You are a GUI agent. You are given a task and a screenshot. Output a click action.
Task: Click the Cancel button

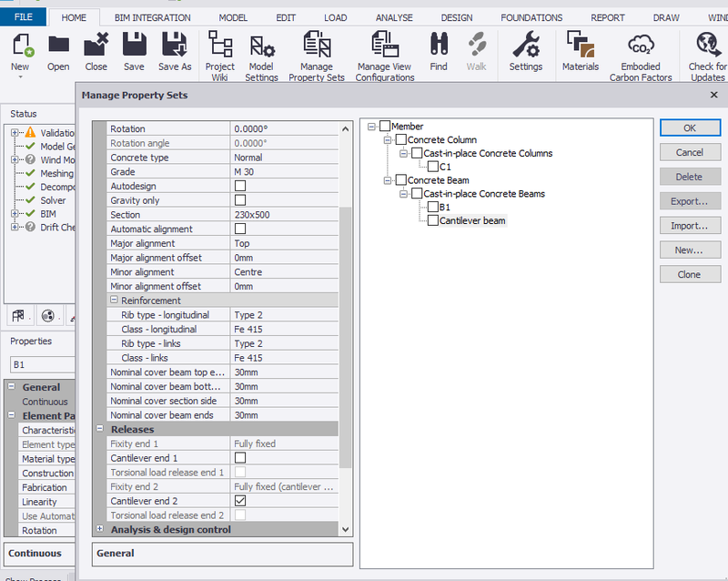click(x=691, y=152)
